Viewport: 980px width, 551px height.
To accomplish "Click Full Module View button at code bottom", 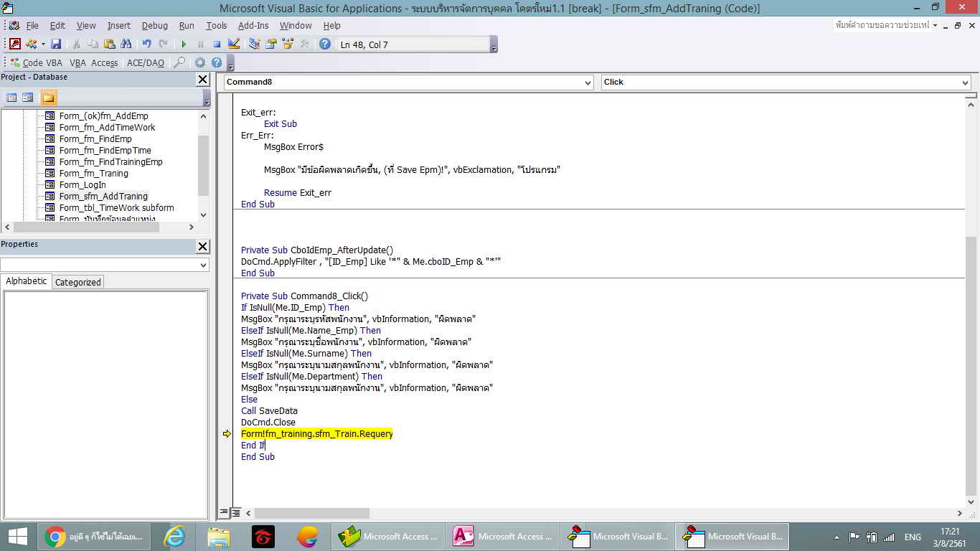I will point(235,512).
